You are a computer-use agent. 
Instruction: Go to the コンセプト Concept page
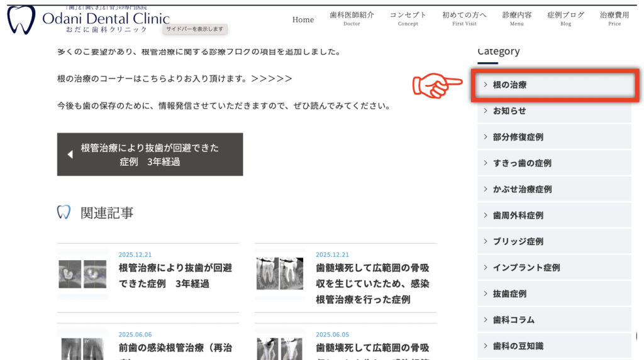click(408, 19)
